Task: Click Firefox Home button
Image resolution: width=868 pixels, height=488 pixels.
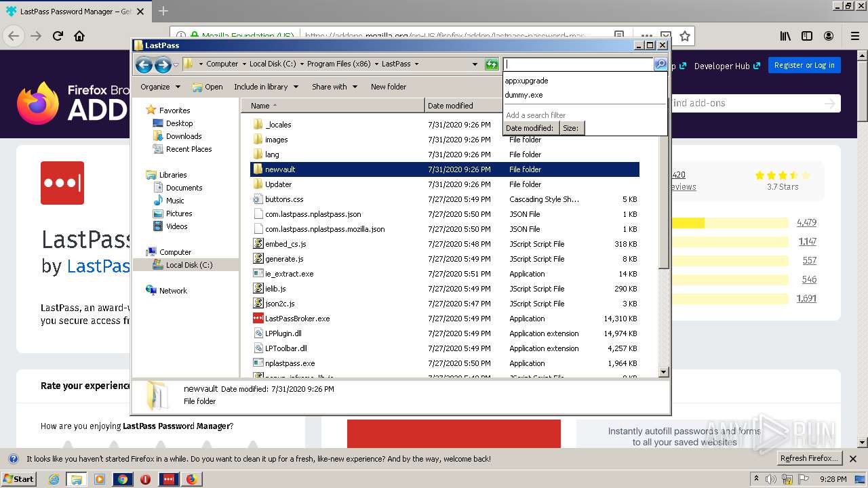Action: 79,36
